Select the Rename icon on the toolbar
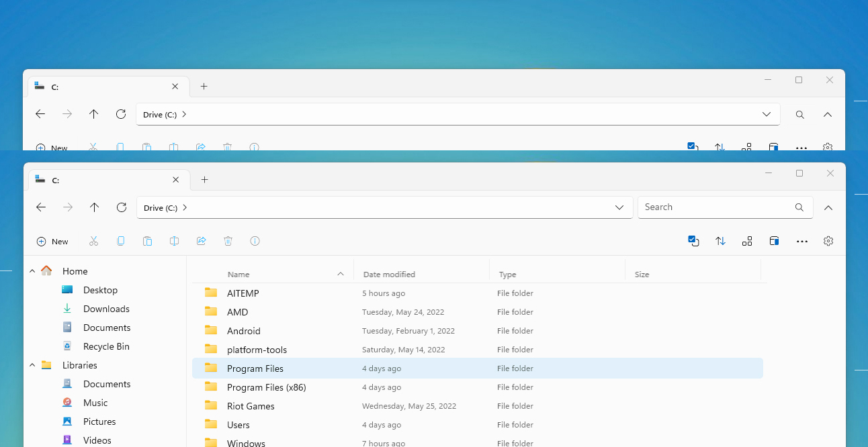The width and height of the screenshot is (868, 447). click(x=174, y=241)
